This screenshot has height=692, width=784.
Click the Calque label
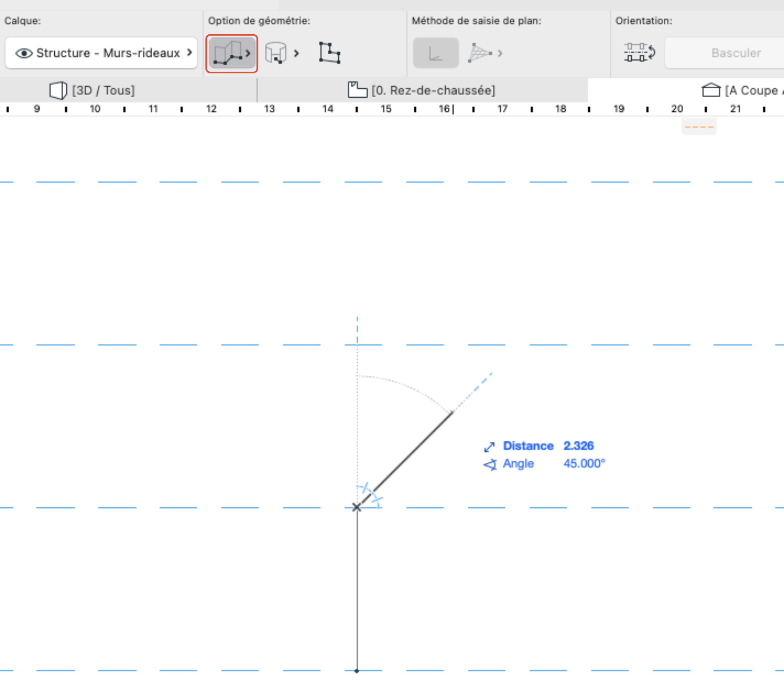click(x=23, y=21)
